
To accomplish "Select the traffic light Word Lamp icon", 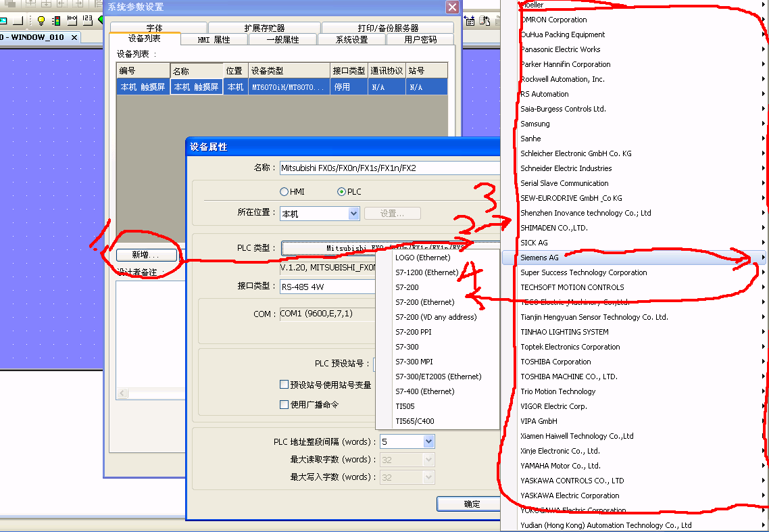I will [56, 21].
